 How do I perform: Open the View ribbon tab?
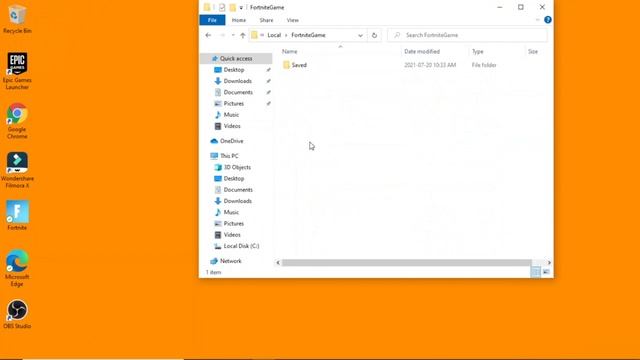coord(293,20)
